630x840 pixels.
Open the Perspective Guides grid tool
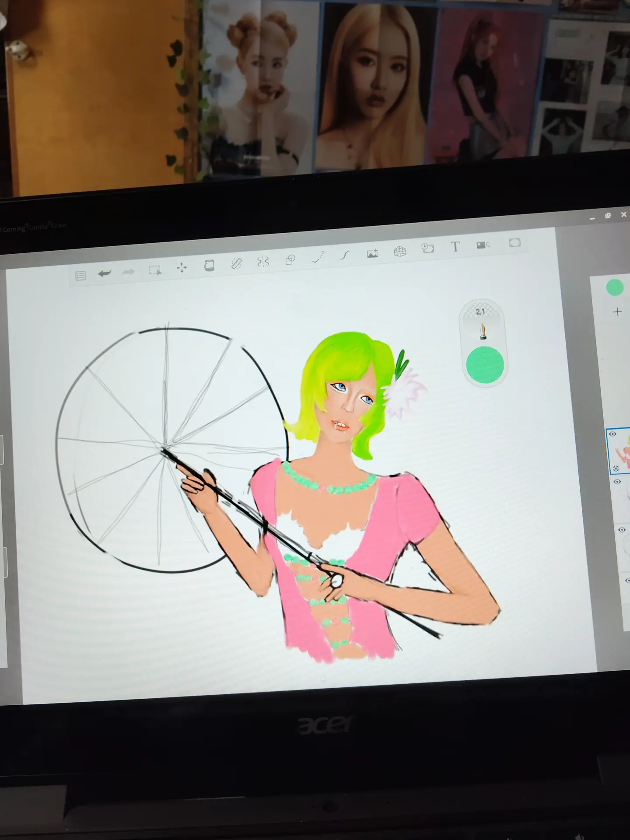pyautogui.click(x=400, y=251)
